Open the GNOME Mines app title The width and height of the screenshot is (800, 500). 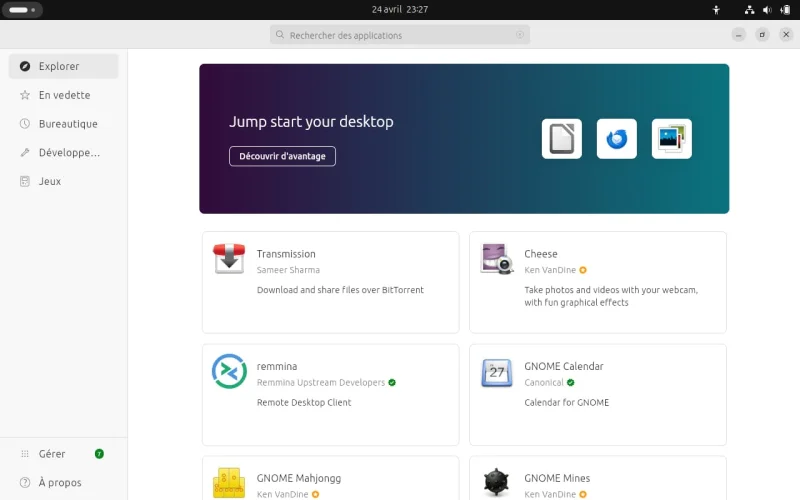pos(557,478)
